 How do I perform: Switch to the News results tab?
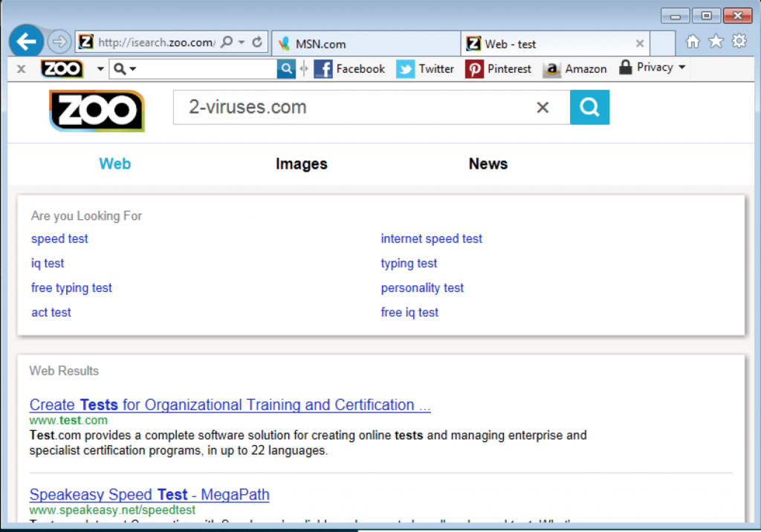pos(488,163)
